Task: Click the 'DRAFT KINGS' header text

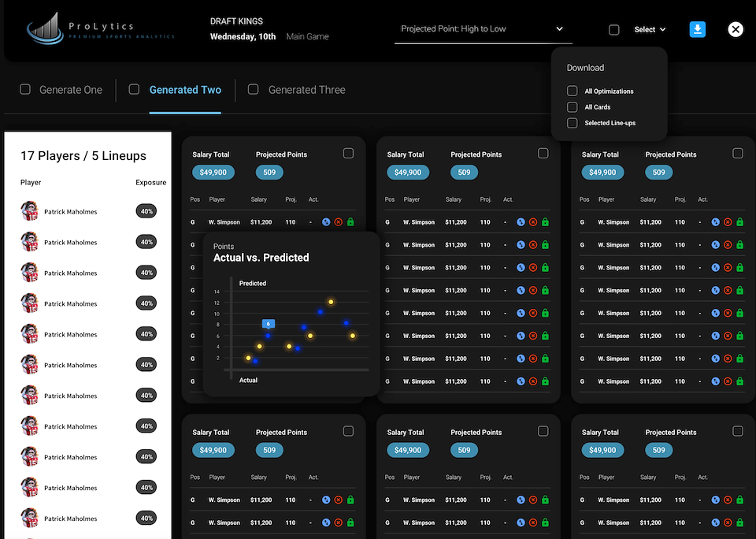Action: click(x=236, y=21)
